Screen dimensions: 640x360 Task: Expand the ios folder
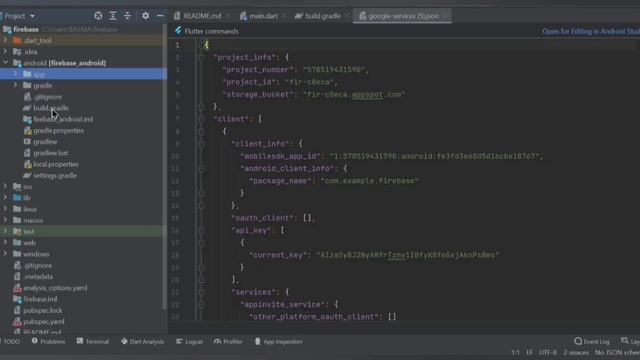[5, 187]
